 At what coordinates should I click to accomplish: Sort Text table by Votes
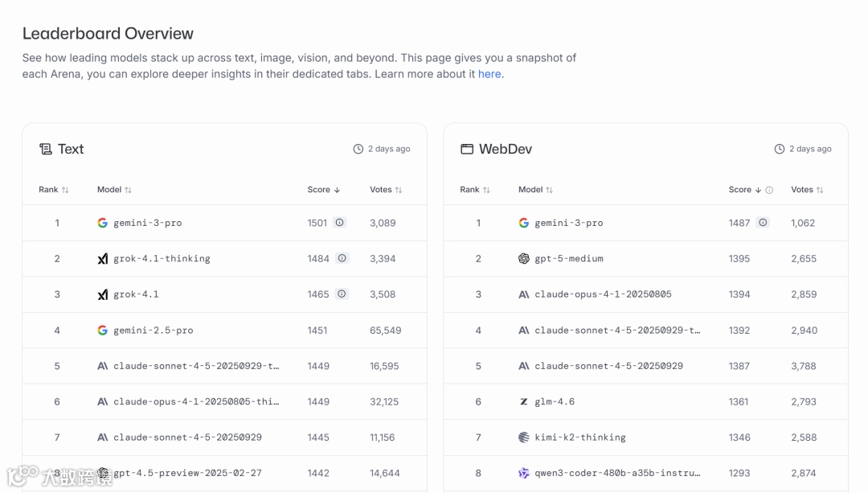[x=386, y=190]
